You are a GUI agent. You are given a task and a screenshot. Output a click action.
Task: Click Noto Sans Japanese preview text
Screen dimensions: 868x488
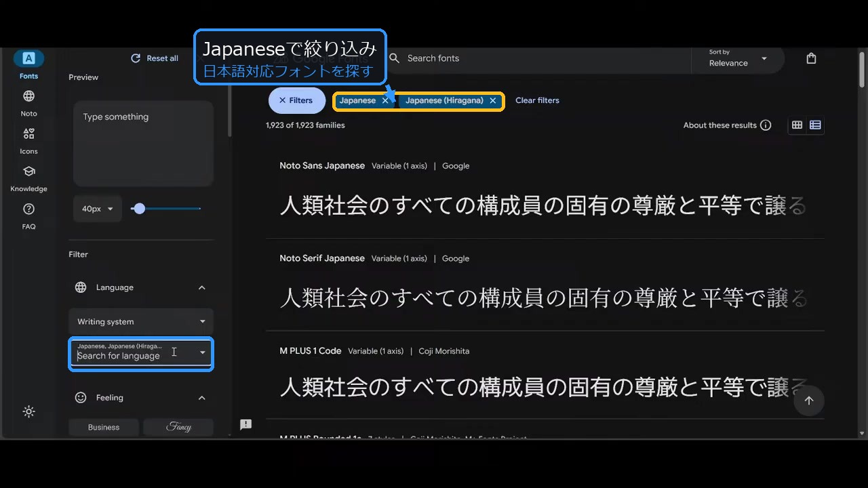click(x=542, y=206)
